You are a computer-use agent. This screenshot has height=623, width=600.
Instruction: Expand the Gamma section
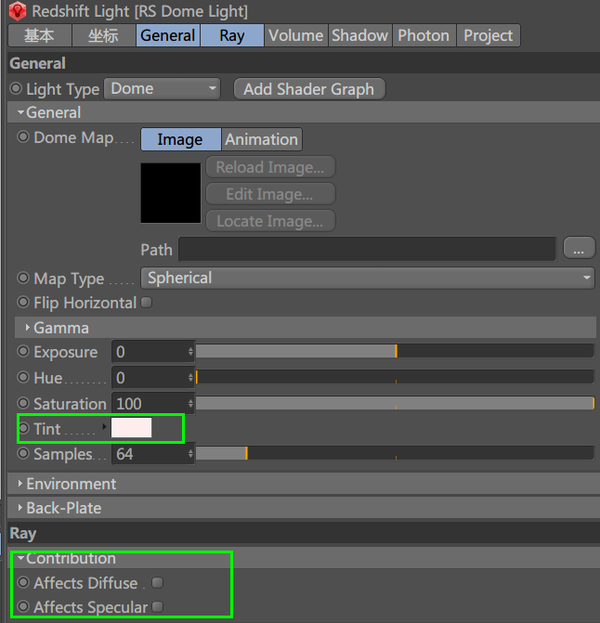tap(305, 328)
